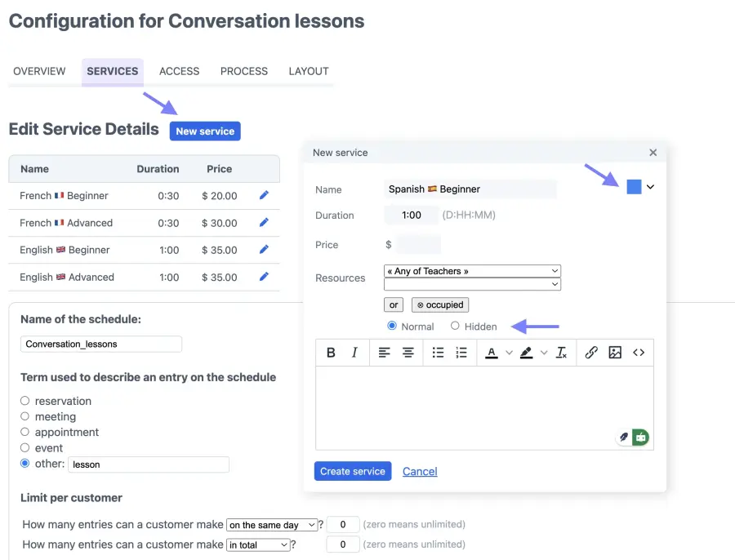Toggle bold formatting in description editor

point(331,353)
